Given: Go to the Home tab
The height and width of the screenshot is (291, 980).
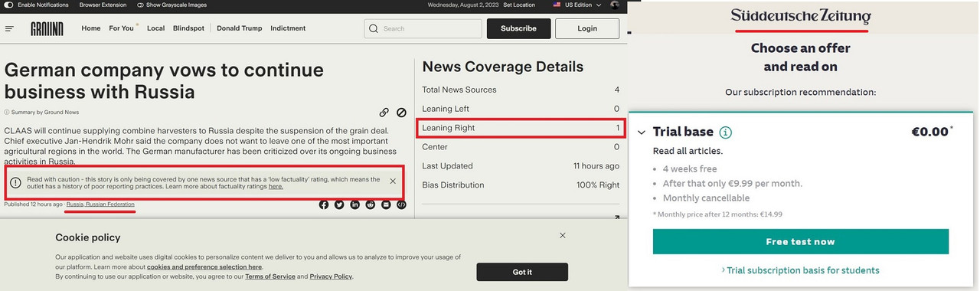Looking at the screenshot, I should pos(91,28).
